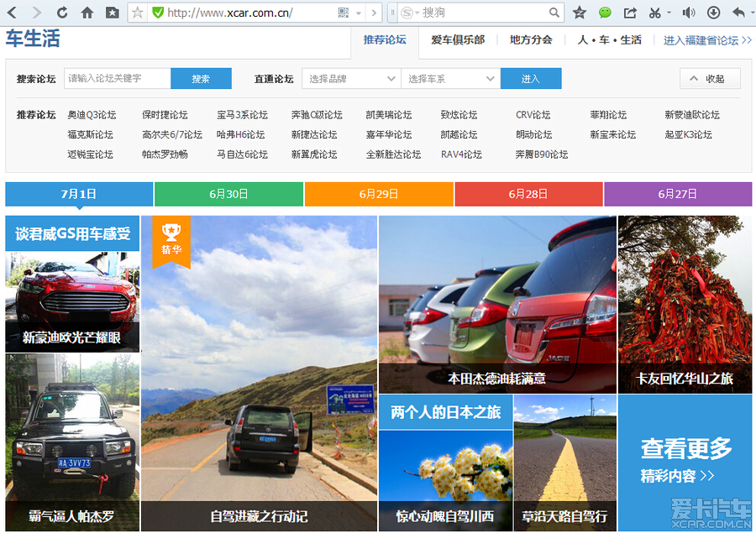Open the 起亚K3论坛 link
Screen dimensions: 756x533
688,134
